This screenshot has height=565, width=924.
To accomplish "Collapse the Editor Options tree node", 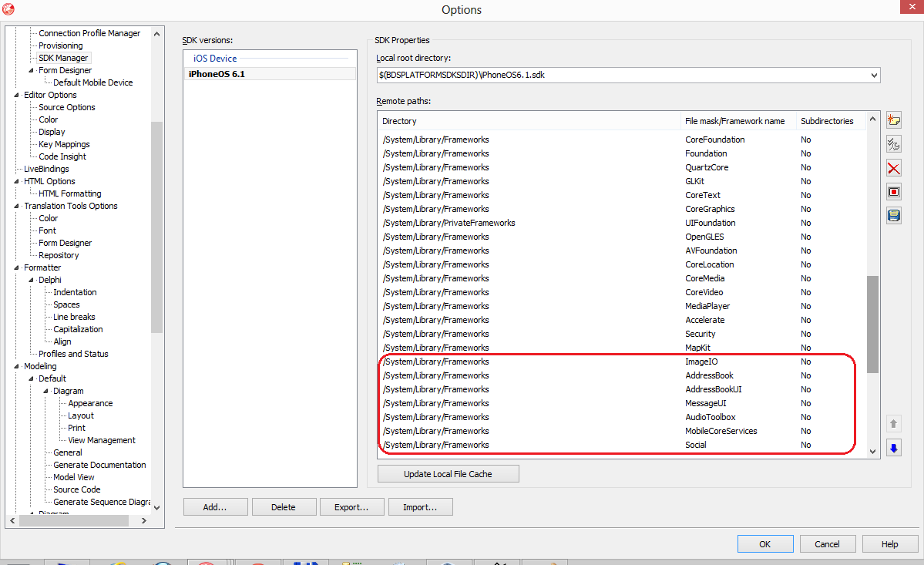I will [x=18, y=96].
